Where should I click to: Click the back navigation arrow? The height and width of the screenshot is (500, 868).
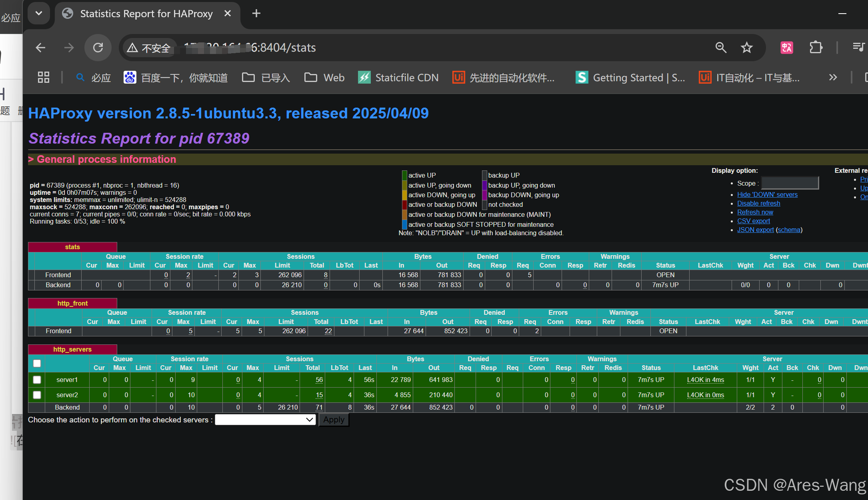40,48
